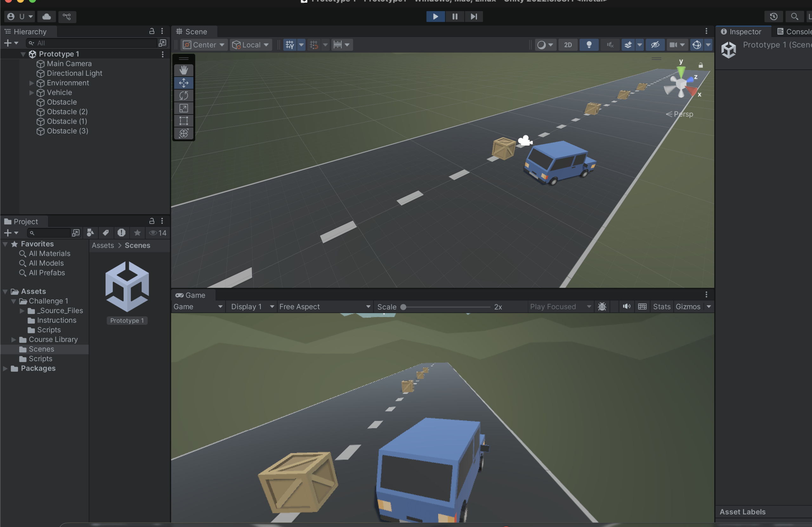Open the cloud services icon
Image resolution: width=812 pixels, height=527 pixels.
click(47, 16)
